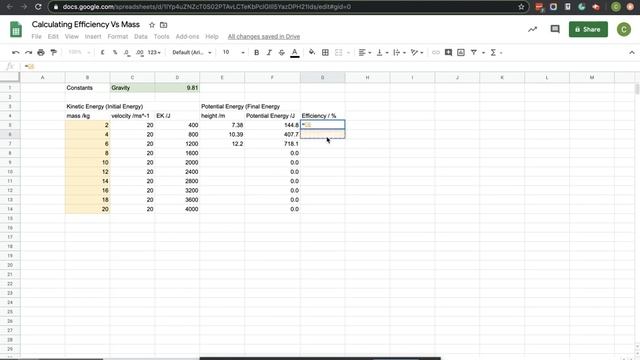
Task: Open cell borders menu
Action: (x=325, y=53)
